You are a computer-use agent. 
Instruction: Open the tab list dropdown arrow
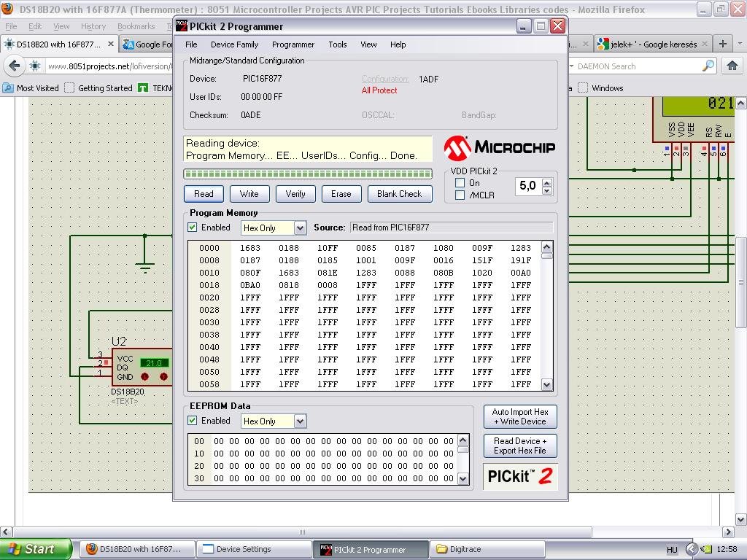point(740,44)
